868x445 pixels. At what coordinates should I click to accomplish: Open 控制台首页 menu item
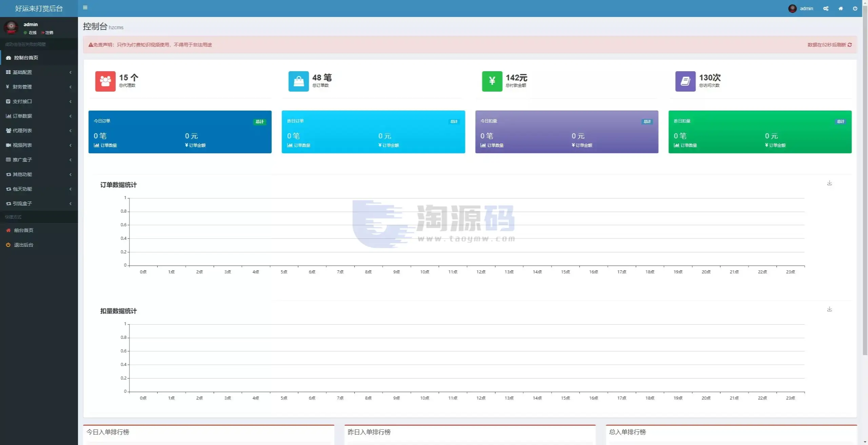(39, 58)
